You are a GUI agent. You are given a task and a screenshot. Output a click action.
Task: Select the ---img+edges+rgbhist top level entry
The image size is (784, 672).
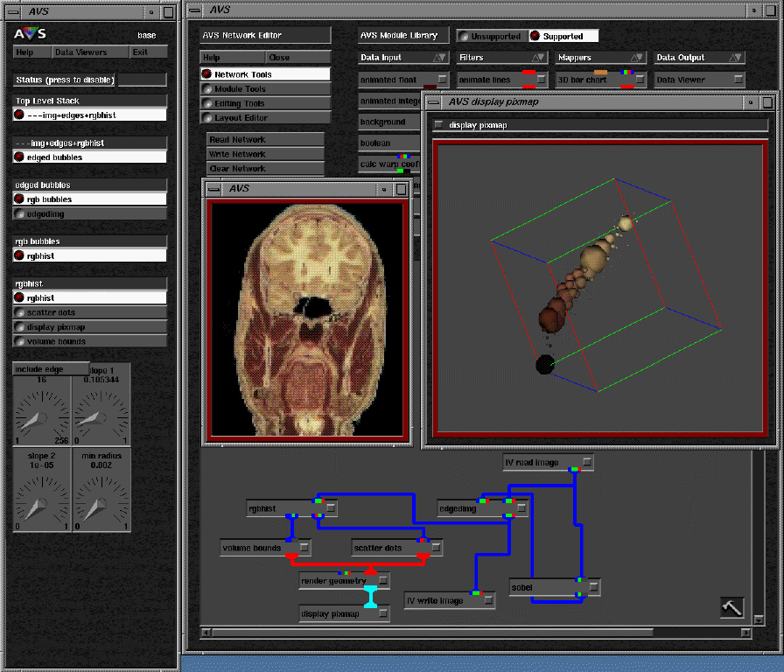[89, 115]
